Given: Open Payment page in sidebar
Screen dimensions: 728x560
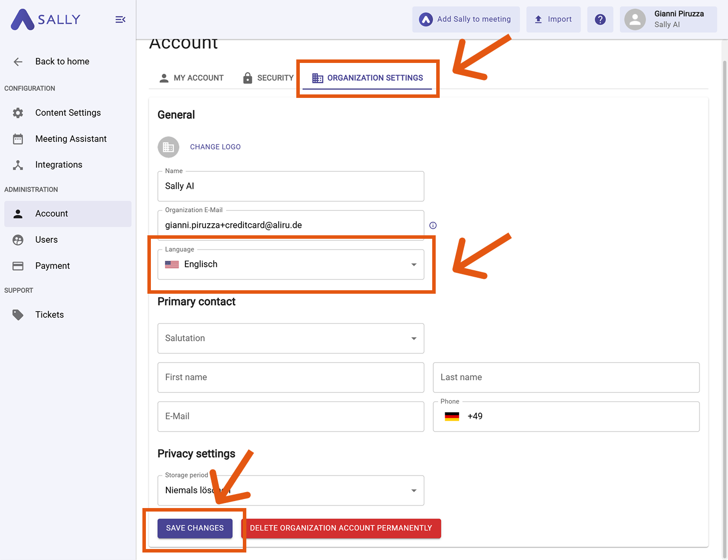Looking at the screenshot, I should coord(68,266).
